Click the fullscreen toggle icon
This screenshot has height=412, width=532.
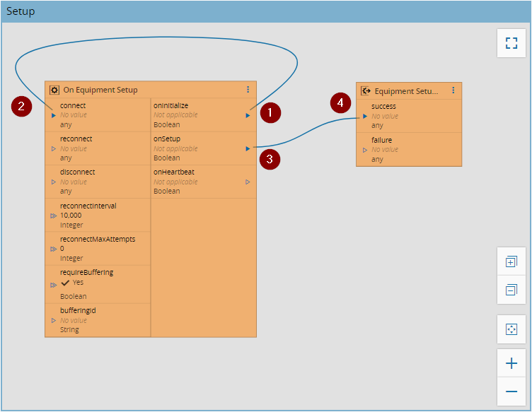511,43
